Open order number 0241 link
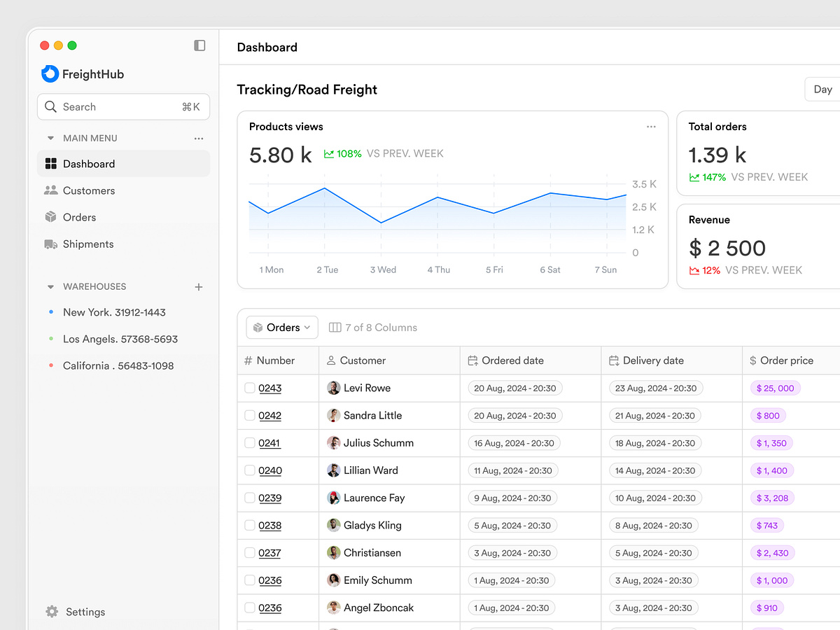This screenshot has width=840, height=630. click(271, 442)
